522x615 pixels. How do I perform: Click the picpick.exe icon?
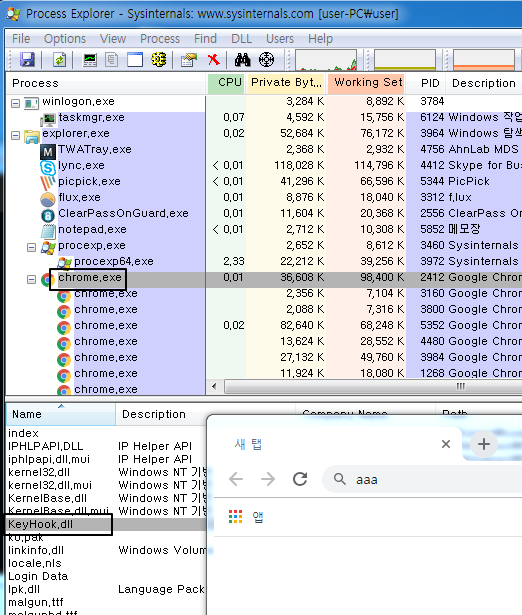pos(48,183)
